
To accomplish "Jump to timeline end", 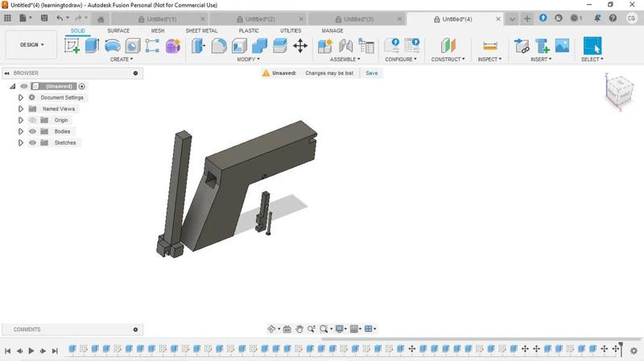I will tap(55, 351).
